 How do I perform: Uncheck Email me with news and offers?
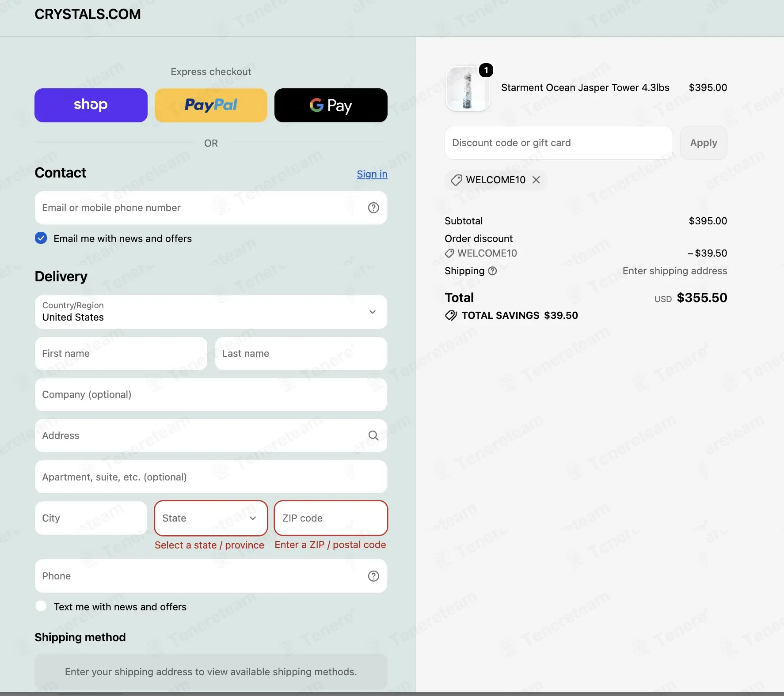(41, 238)
